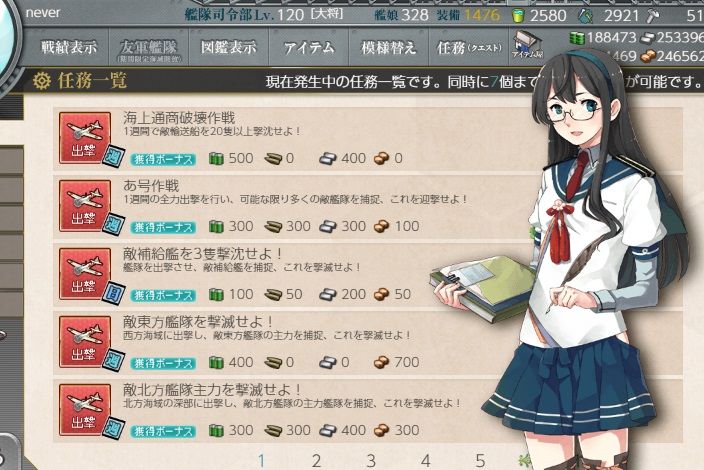Go to quest page 3
Screen dimensions: 704x470
(371, 461)
